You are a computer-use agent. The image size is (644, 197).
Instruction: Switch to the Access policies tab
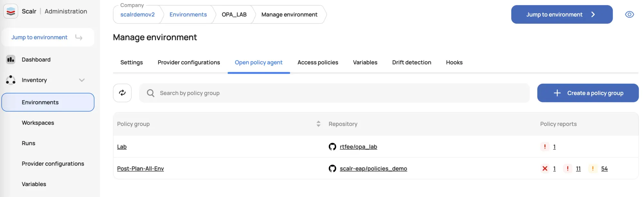(x=317, y=62)
